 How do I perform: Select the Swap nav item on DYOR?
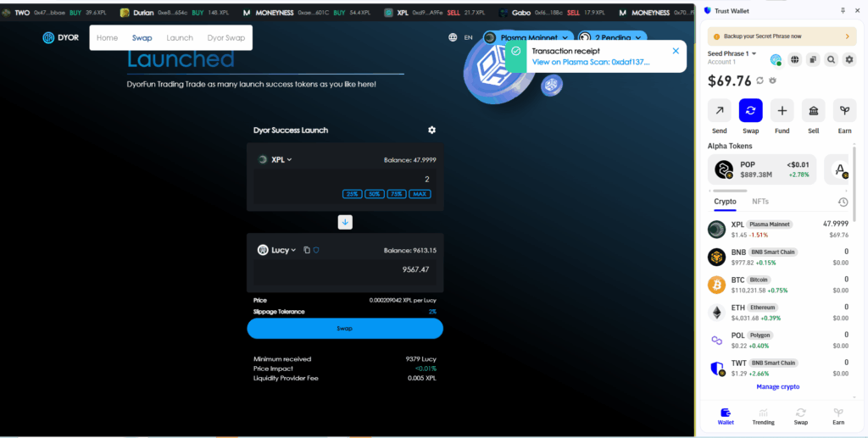pos(142,37)
